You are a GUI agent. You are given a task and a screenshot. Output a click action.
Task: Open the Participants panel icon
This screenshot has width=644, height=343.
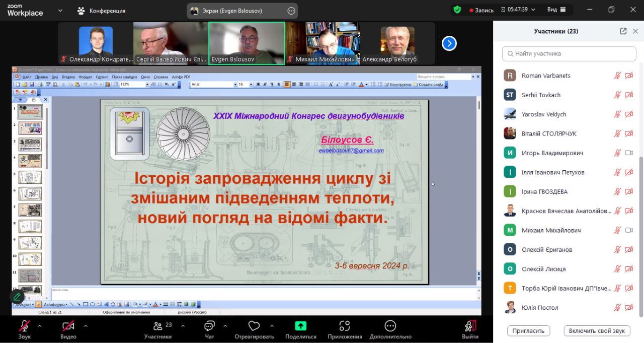(x=158, y=326)
